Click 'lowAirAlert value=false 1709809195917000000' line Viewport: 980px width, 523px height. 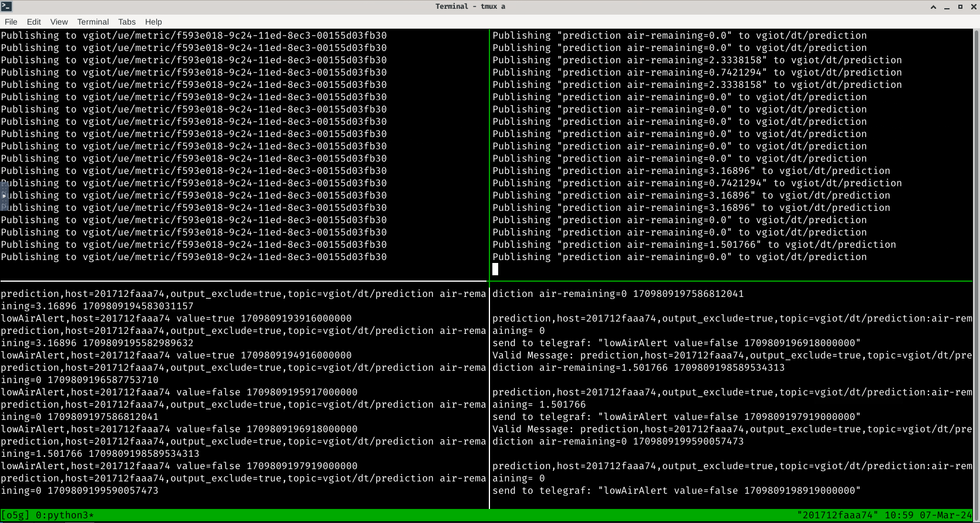click(179, 392)
